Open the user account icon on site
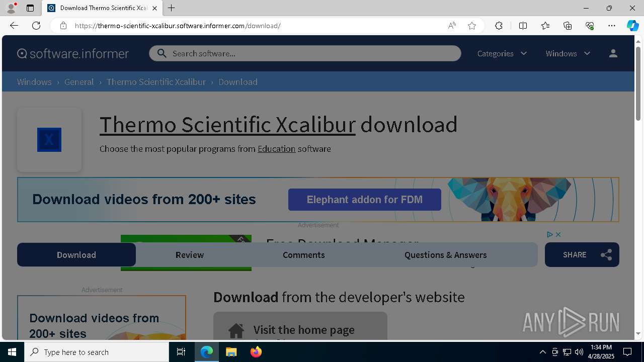Screen dimensions: 644x362 tap(613, 53)
